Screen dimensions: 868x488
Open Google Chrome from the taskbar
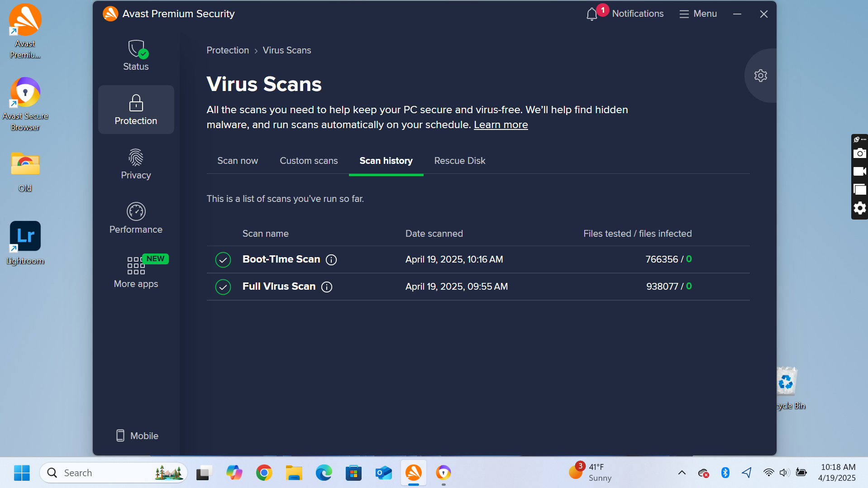(264, 473)
